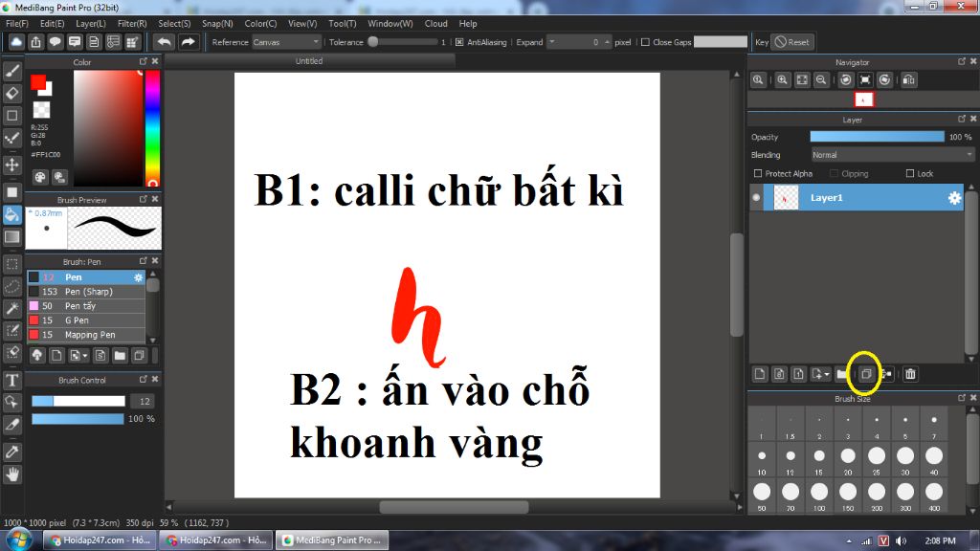Open the add brush dropdown in Brush panel

pyautogui.click(x=78, y=356)
